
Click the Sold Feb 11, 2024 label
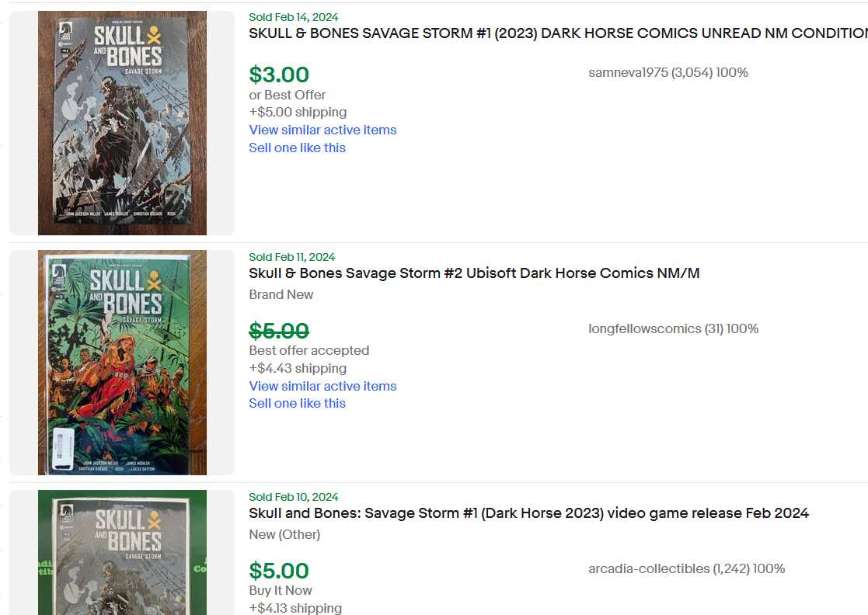(291, 257)
